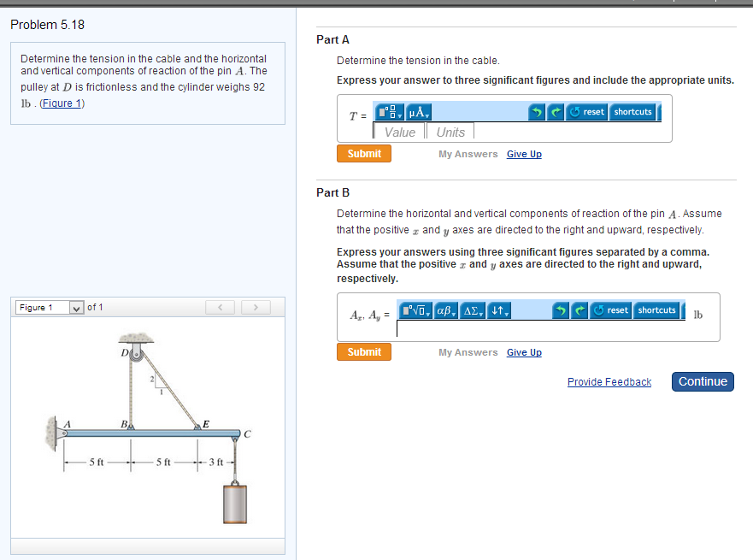Click the next figure chevron

(255, 307)
